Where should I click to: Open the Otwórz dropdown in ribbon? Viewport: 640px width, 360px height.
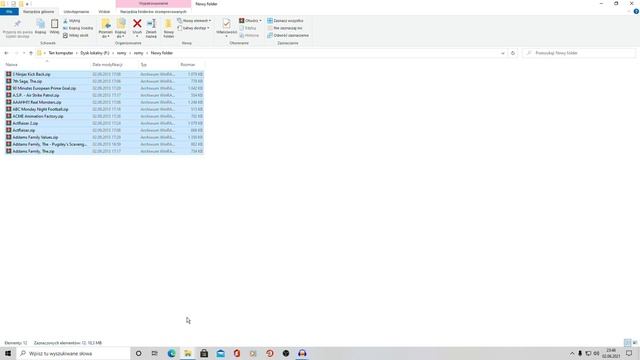pyautogui.click(x=250, y=21)
